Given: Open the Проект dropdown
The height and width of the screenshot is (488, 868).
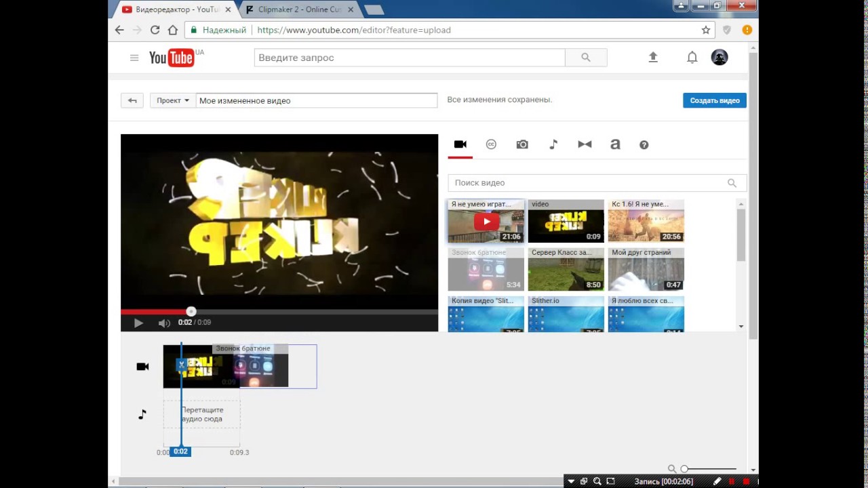Looking at the screenshot, I should 173,100.
